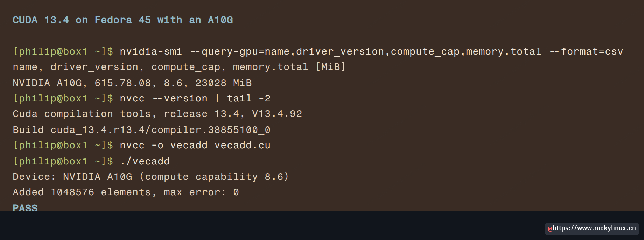Click the './vecadd' command
The image size is (644, 240).
(x=145, y=161)
